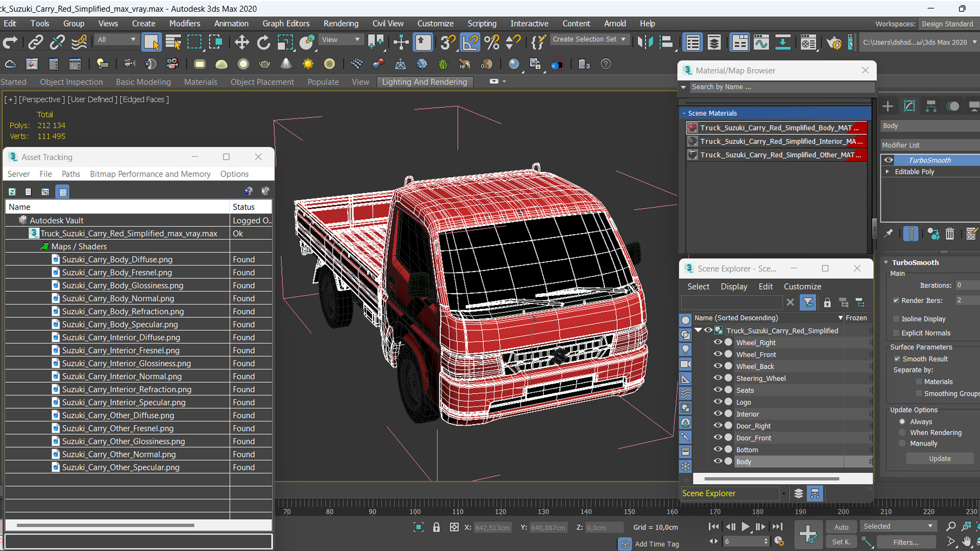The width and height of the screenshot is (980, 551).
Task: Open the Curve Editor icon
Action: [x=761, y=42]
